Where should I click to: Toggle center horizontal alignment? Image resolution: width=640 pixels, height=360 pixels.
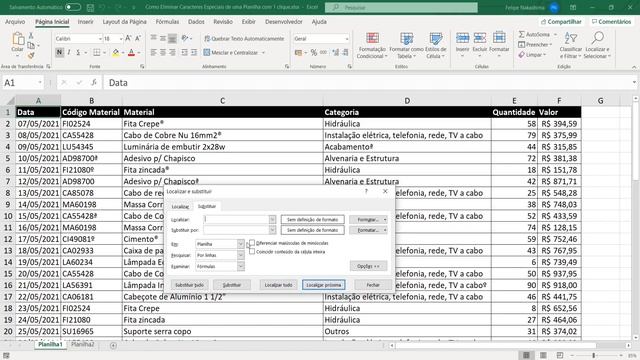point(163,52)
